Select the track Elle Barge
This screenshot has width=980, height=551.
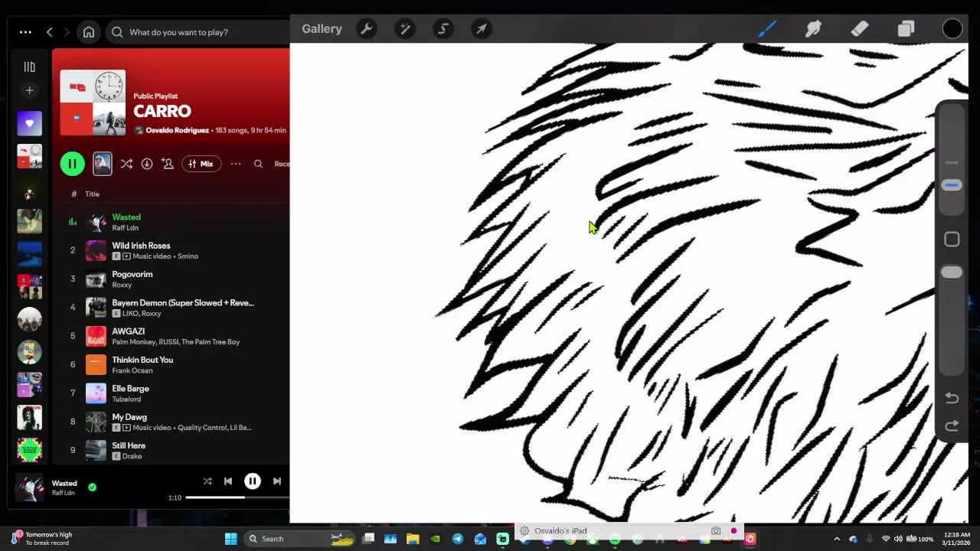[130, 389]
